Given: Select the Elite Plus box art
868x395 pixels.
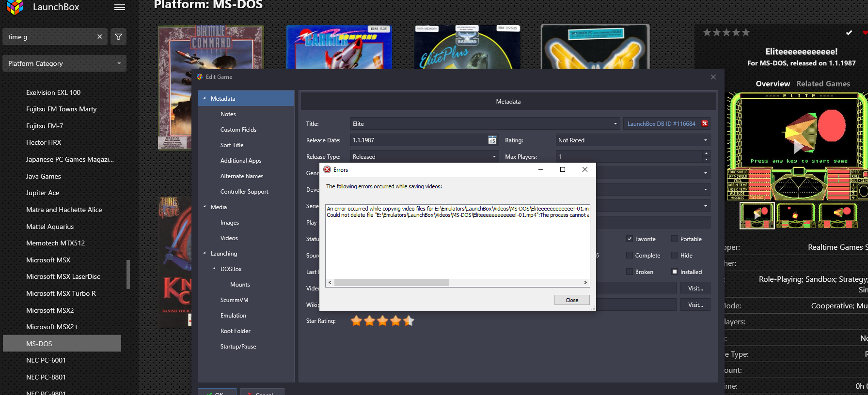Looking at the screenshot, I should point(467,47).
